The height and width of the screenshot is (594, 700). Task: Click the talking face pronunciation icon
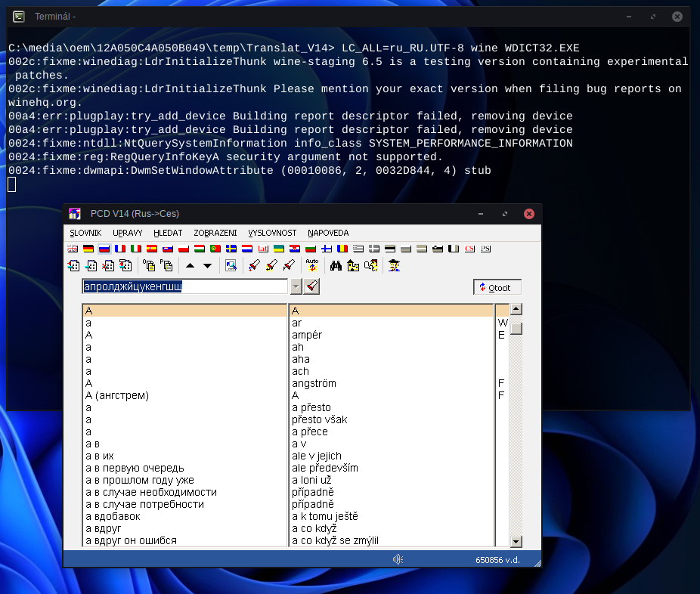point(370,266)
